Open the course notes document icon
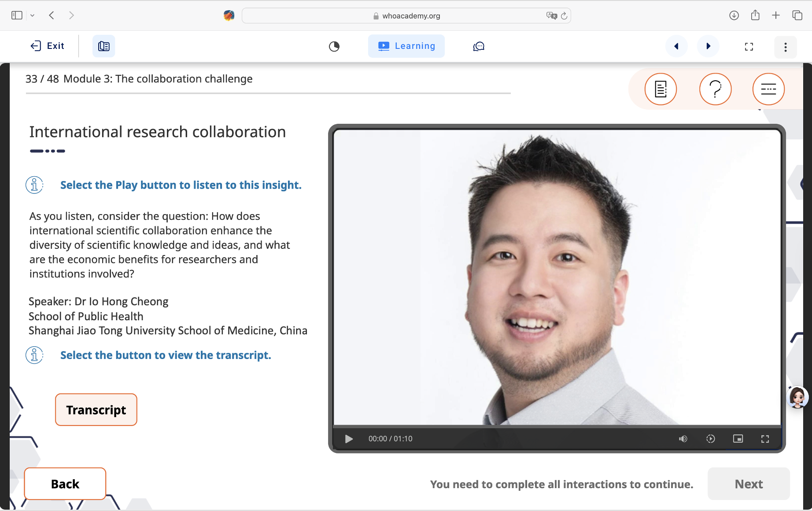The height and width of the screenshot is (511, 812). click(x=661, y=89)
